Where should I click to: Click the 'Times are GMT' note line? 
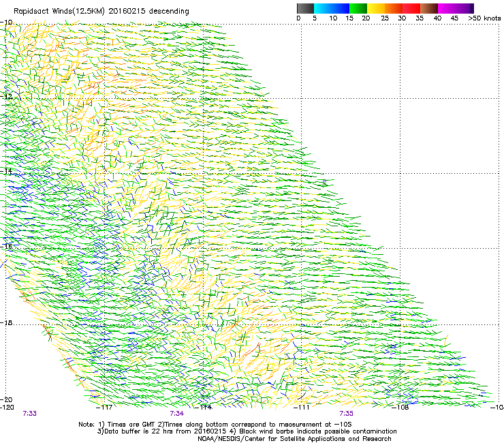tap(215, 425)
